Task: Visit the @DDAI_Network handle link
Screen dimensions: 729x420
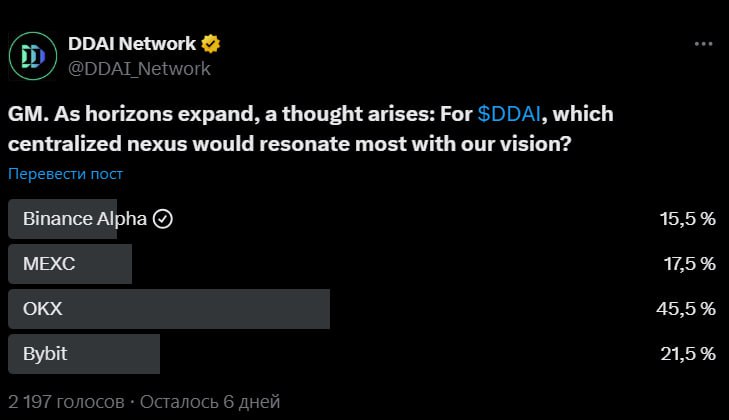Action: click(139, 69)
